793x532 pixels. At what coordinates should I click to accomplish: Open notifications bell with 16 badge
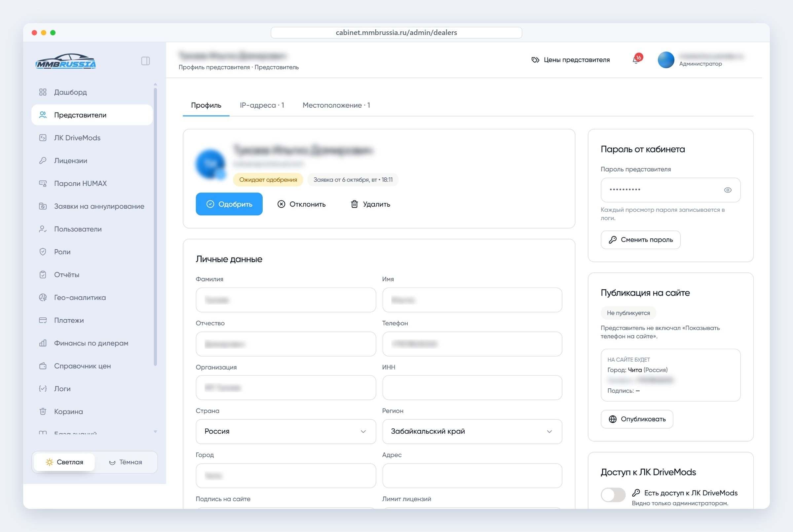[636, 59]
